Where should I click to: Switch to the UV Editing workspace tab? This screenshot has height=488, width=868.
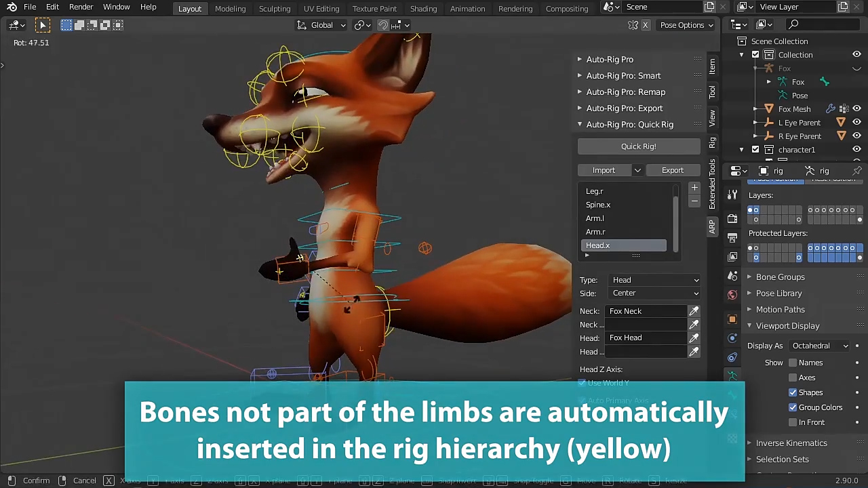point(321,9)
